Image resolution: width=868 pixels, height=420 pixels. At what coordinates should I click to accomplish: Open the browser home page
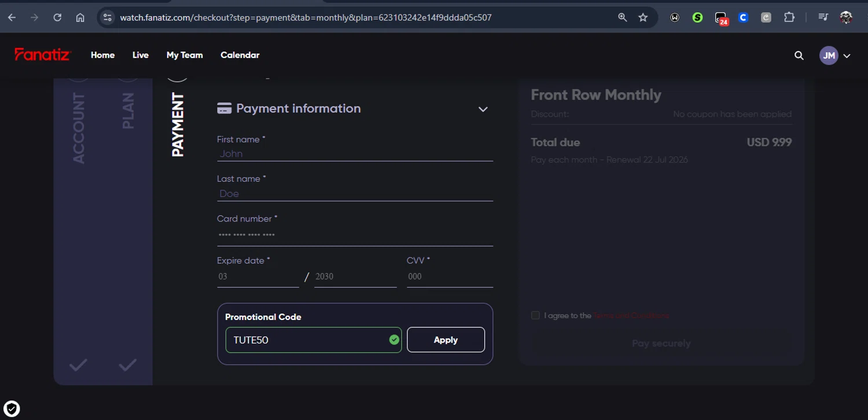point(80,17)
